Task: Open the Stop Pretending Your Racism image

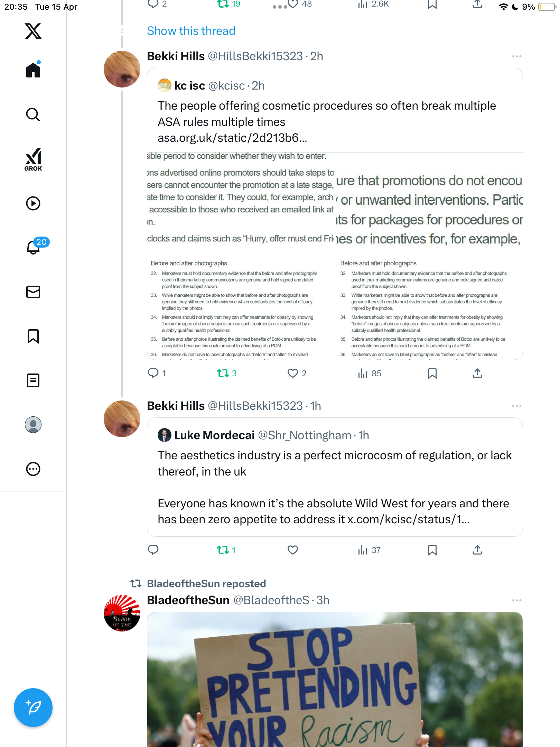Action: 335,680
